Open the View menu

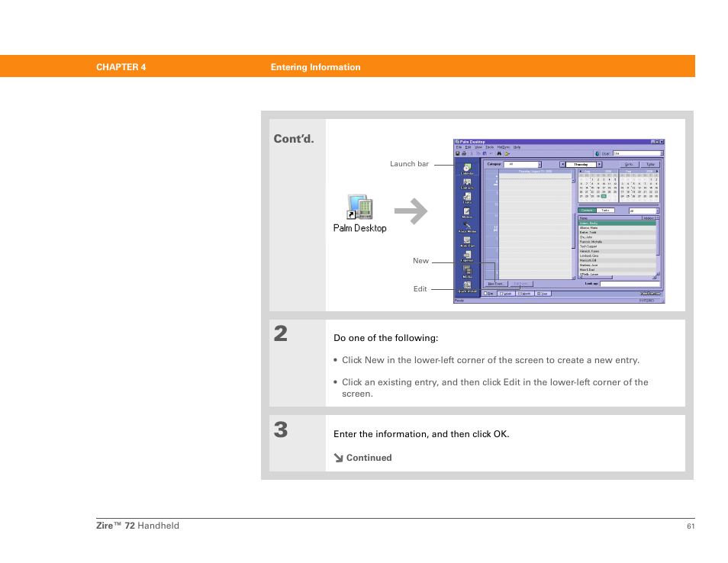[x=478, y=147]
